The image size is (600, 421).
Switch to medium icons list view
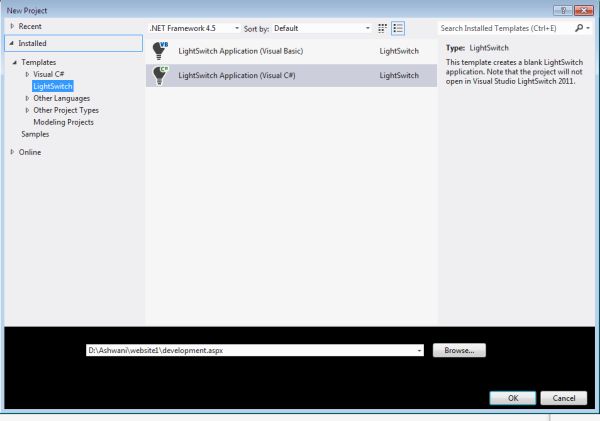tap(398, 28)
